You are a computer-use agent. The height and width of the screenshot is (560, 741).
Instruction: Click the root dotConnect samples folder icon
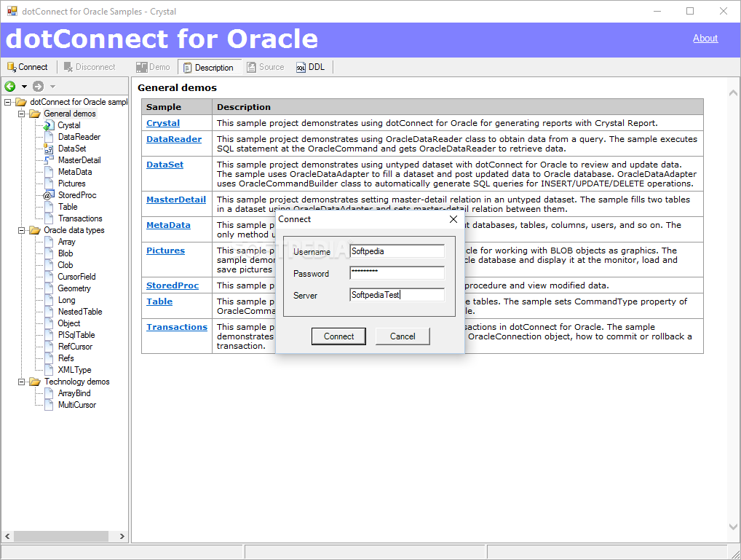(21, 102)
